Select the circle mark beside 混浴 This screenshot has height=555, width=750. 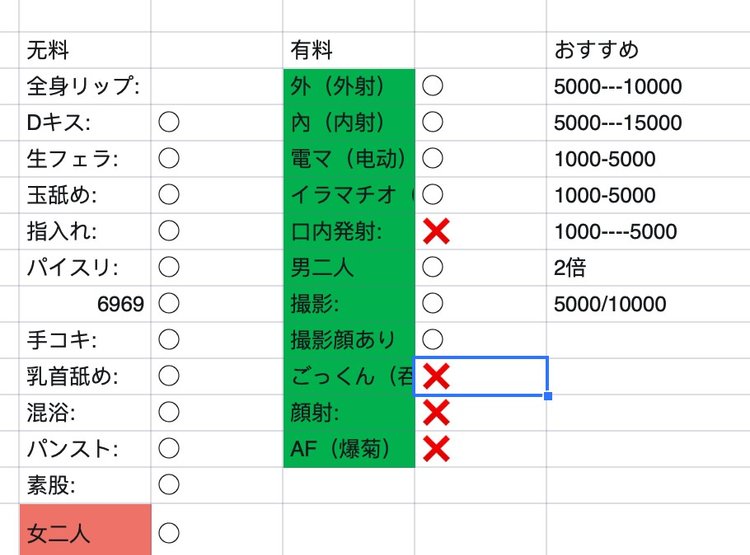click(x=169, y=412)
